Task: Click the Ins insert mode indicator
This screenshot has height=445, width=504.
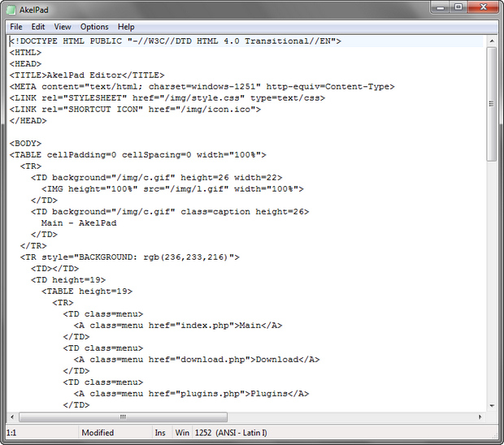Action: (x=160, y=433)
